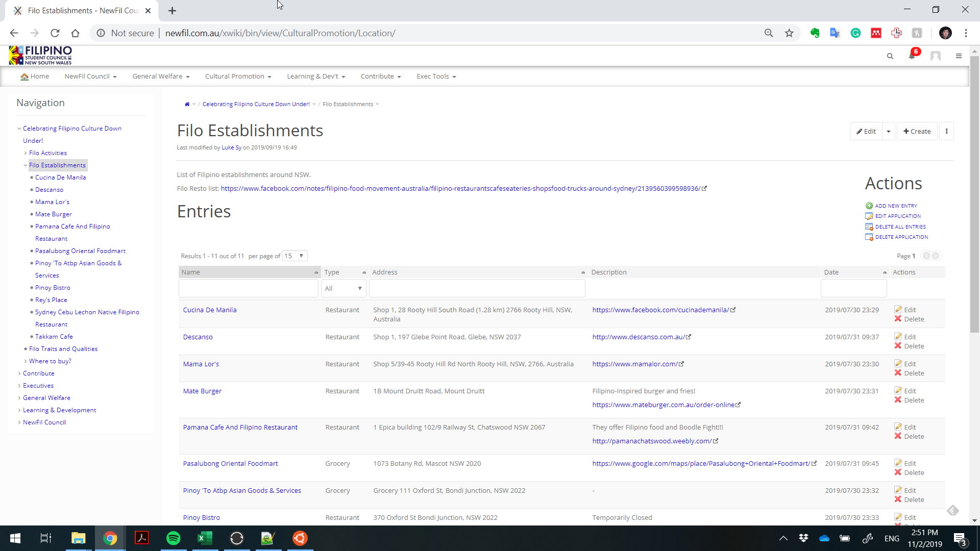Expand the Filo Activities tree node
This screenshot has height=551, width=980.
point(26,153)
